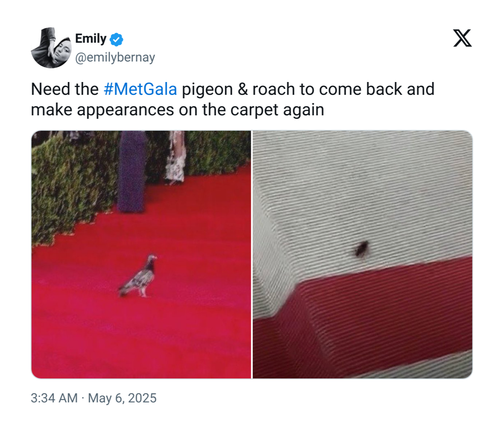Image resolution: width=504 pixels, height=434 pixels.
Task: Click the roach on the white carpet
Action: pyautogui.click(x=362, y=249)
